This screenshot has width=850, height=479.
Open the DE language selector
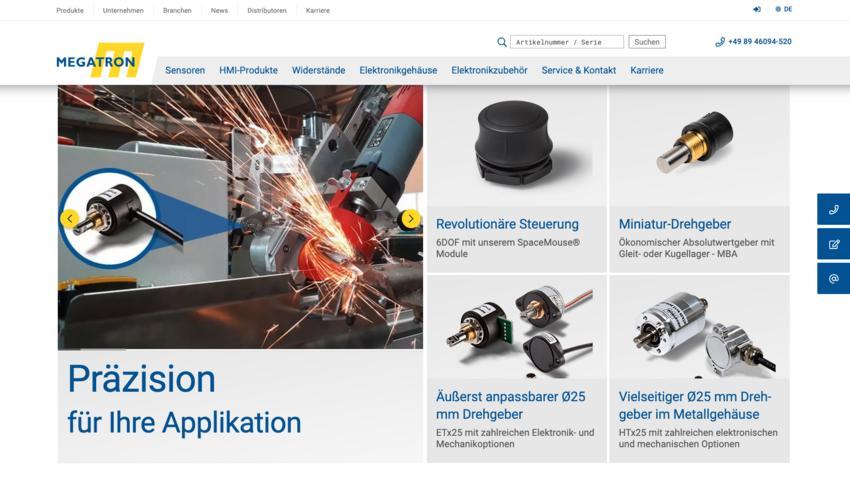(x=783, y=9)
